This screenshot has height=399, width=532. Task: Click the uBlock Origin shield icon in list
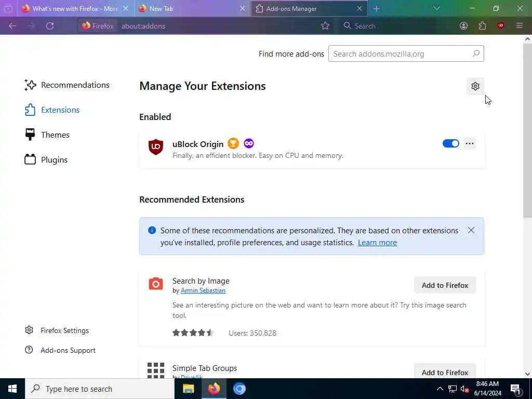[156, 147]
